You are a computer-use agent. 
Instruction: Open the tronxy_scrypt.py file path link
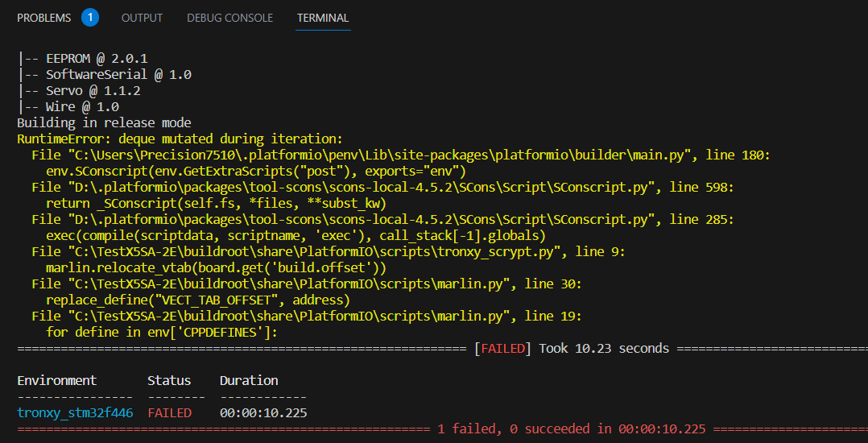pyautogui.click(x=304, y=252)
